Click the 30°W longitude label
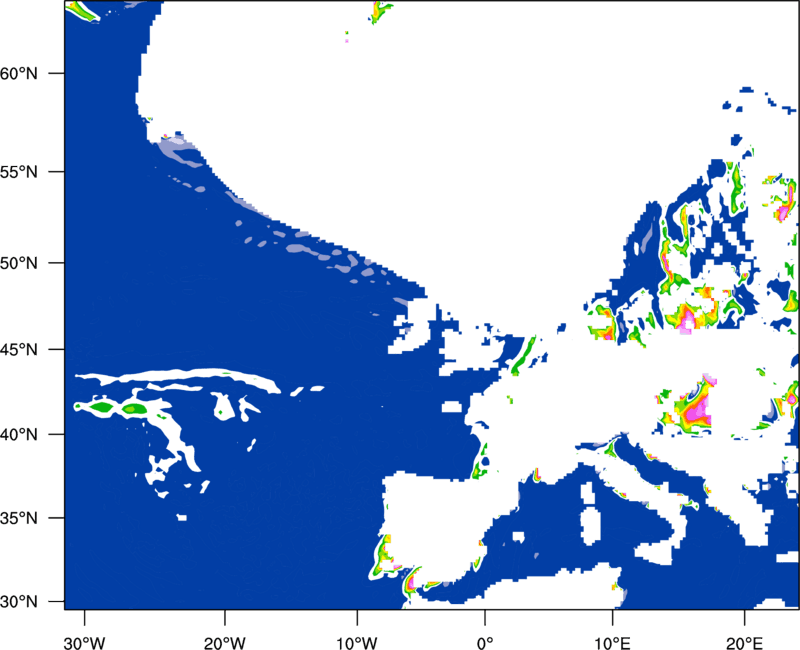Screen dimensions: 800x650 [x=84, y=643]
